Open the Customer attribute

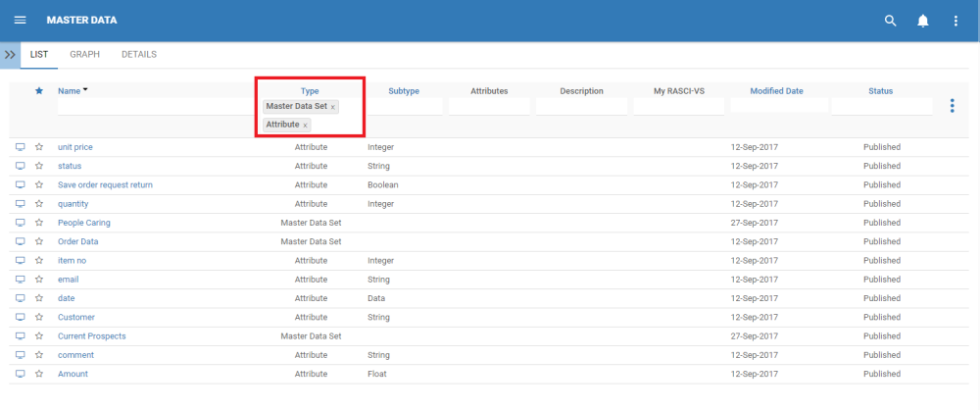click(x=76, y=317)
